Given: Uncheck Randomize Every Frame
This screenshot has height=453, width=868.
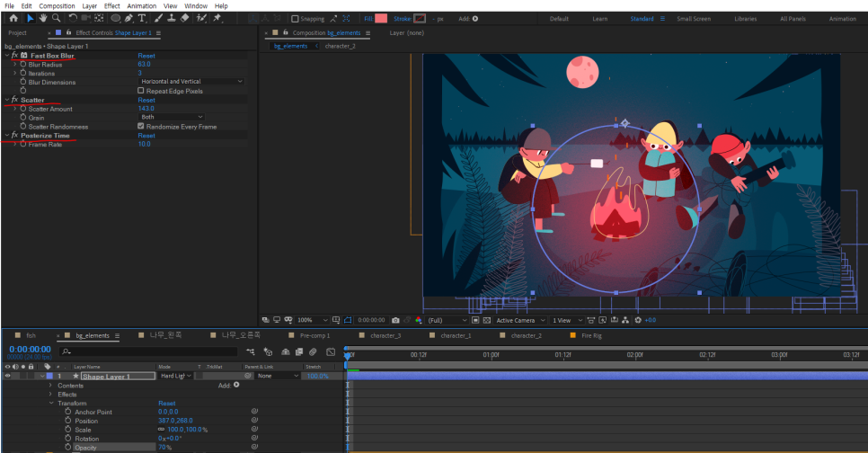Looking at the screenshot, I should [140, 126].
